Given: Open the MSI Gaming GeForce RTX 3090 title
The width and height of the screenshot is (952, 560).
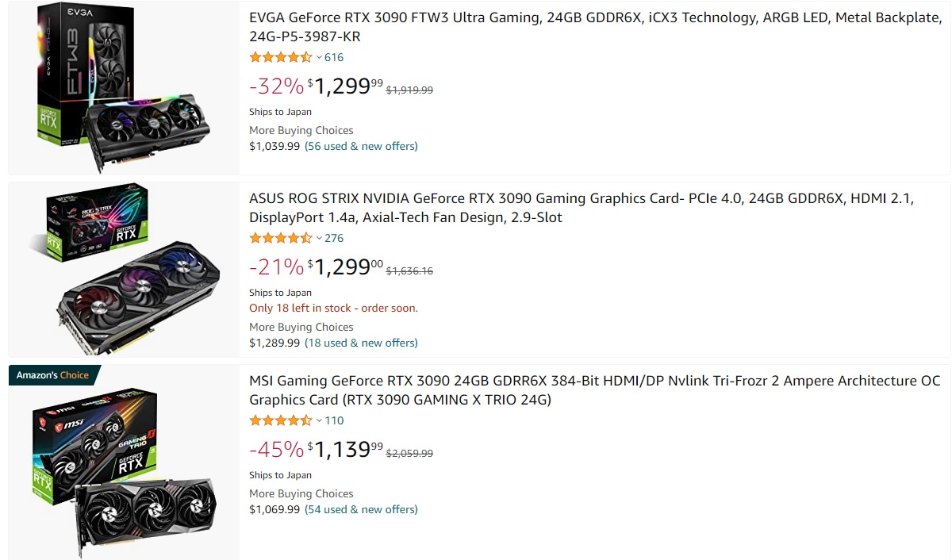Looking at the screenshot, I should (x=594, y=390).
